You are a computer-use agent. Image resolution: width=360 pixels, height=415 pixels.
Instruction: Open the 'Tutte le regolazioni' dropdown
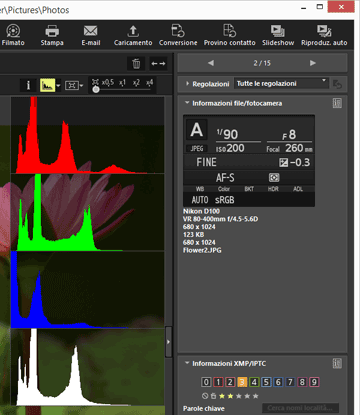[x=281, y=83]
